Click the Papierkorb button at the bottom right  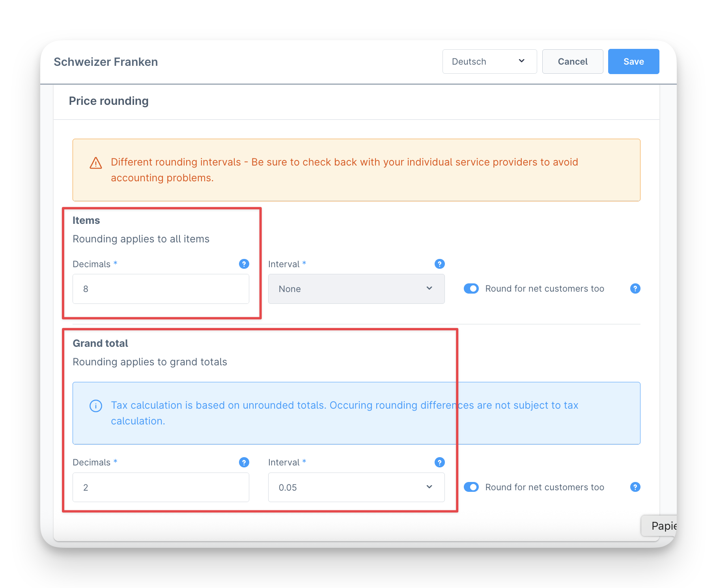[665, 526]
